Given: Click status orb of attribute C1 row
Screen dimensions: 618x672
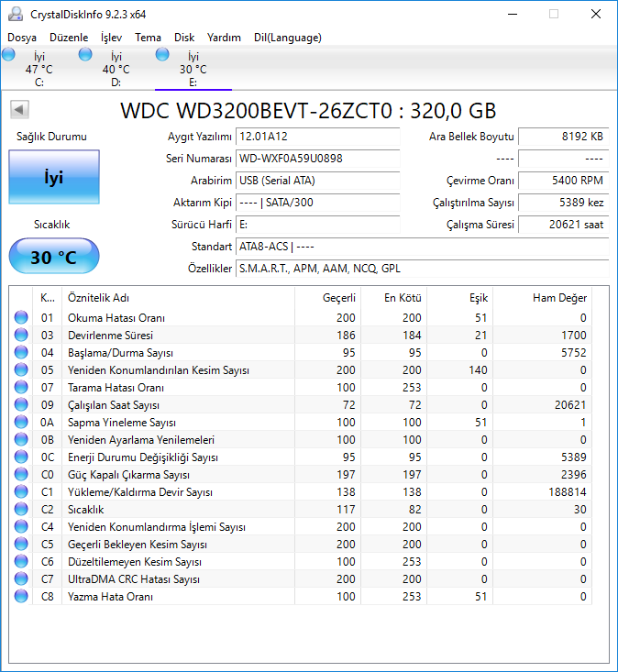Looking at the screenshot, I should [x=21, y=491].
